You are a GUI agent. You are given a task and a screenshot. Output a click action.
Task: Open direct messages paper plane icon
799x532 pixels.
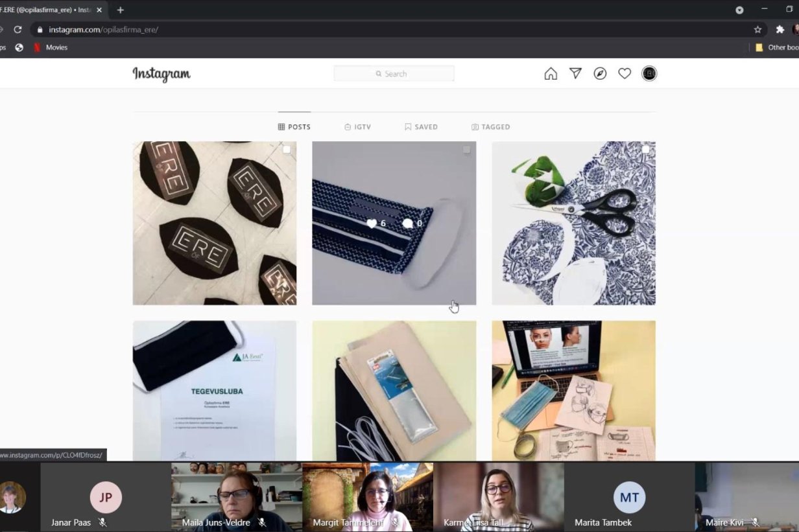click(575, 74)
